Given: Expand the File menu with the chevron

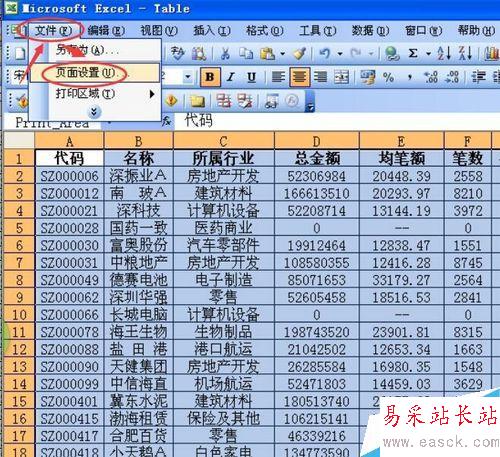Looking at the screenshot, I should (94, 112).
